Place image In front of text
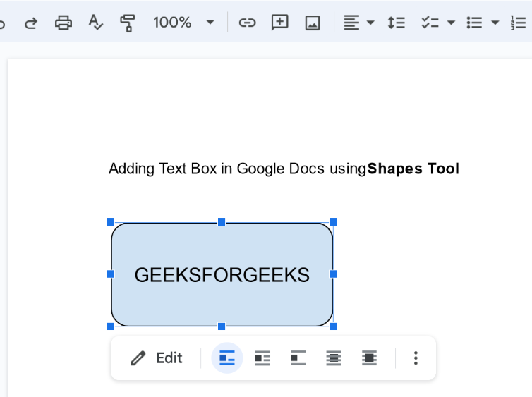The width and height of the screenshot is (532, 397). click(369, 358)
